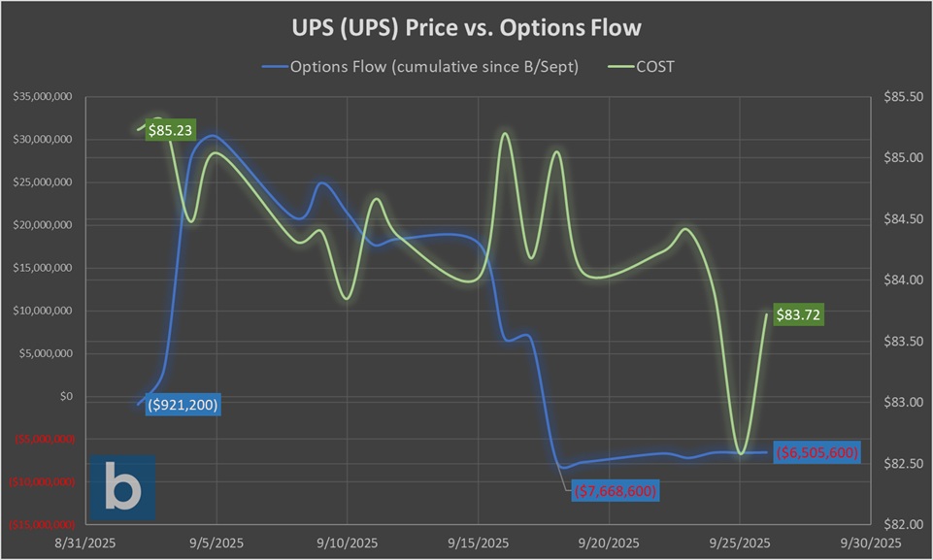Click the 9/15/2025 date axis label
Screen dimensions: 933x560
[x=478, y=543]
